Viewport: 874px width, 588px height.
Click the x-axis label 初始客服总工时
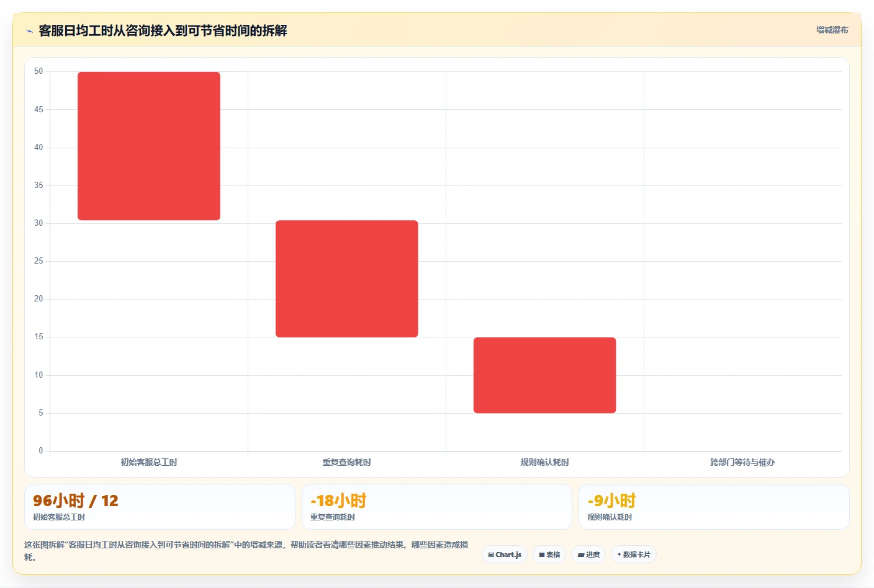(x=149, y=462)
